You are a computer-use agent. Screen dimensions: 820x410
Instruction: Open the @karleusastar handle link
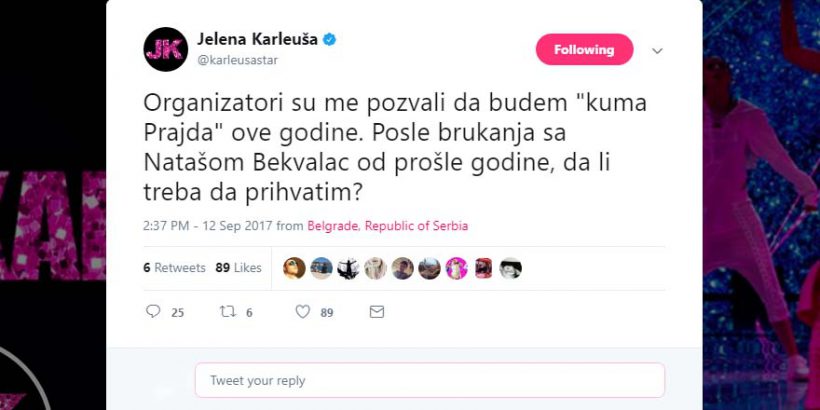pyautogui.click(x=238, y=60)
